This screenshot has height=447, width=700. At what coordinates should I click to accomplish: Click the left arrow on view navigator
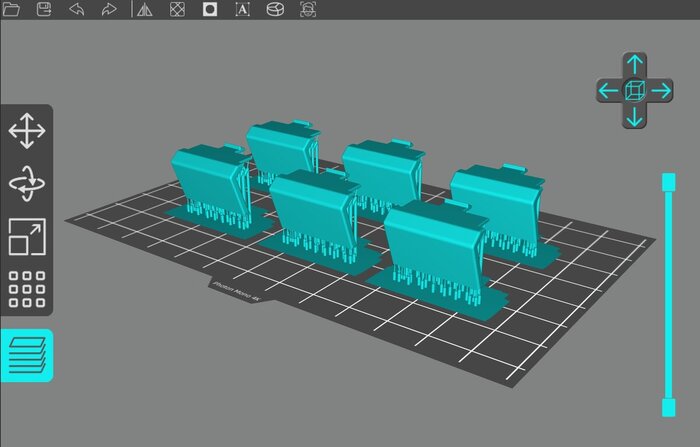608,91
